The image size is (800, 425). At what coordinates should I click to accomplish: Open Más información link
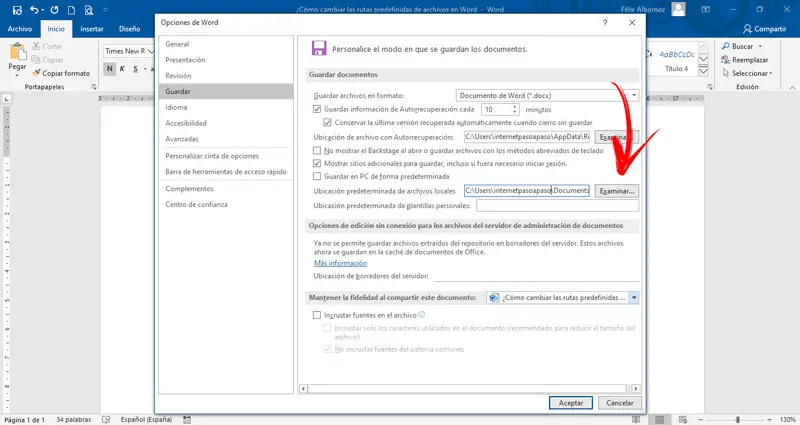pyautogui.click(x=340, y=263)
